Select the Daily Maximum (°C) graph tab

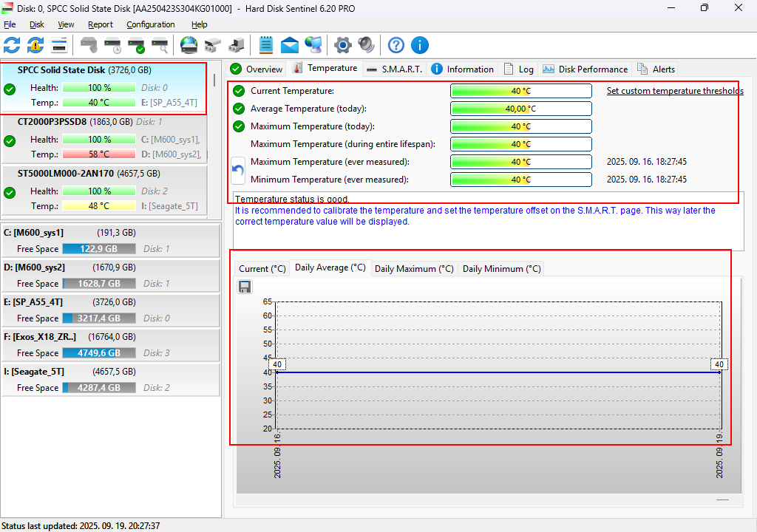click(x=414, y=269)
